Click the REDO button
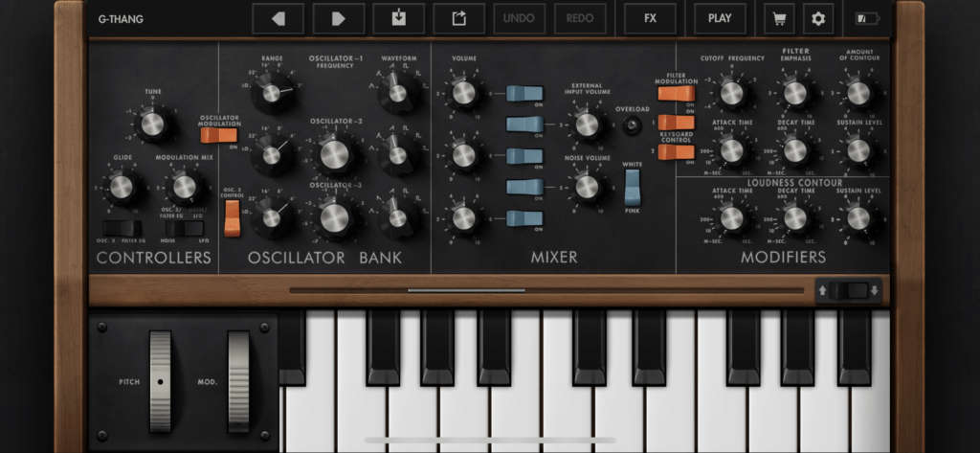This screenshot has height=453, width=980. coord(580,19)
